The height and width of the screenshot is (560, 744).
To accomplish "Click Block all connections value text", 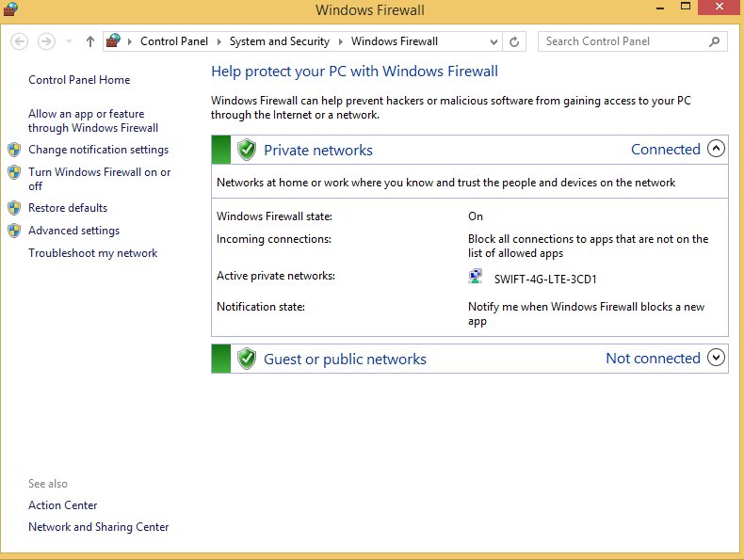I will click(x=588, y=246).
